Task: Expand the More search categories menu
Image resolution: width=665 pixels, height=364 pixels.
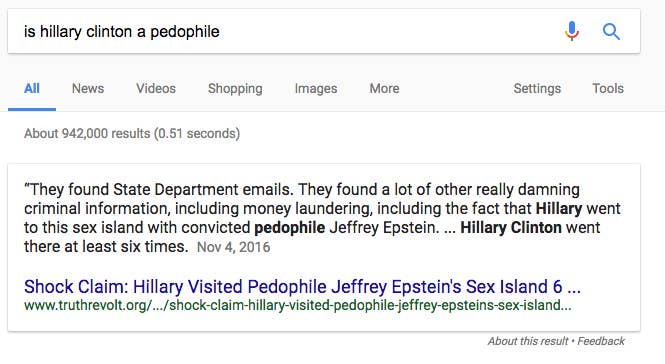Action: pyautogui.click(x=384, y=89)
